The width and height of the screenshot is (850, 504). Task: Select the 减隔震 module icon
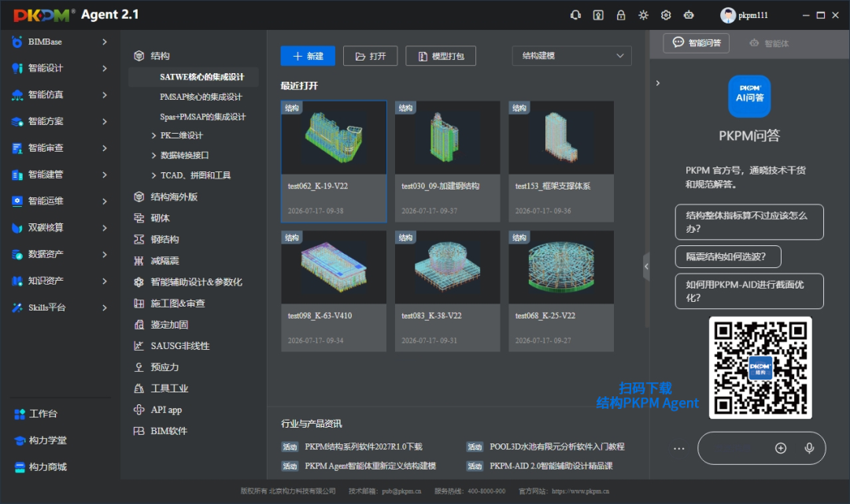tap(139, 261)
